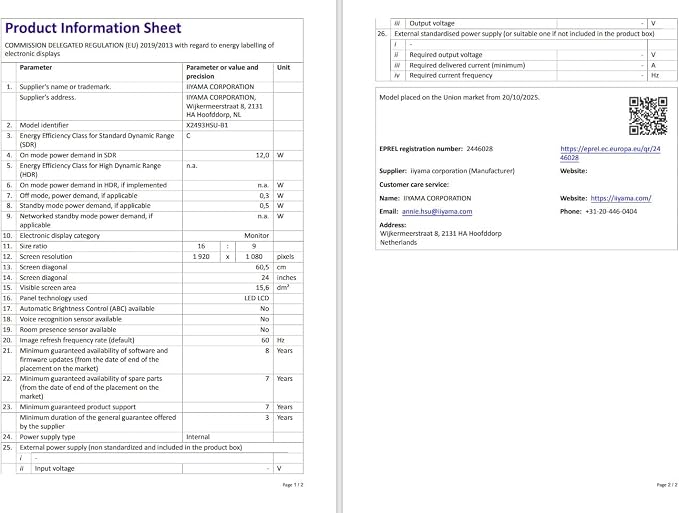The image size is (679, 513).
Task: Click the EPREL QR code image
Action: [x=648, y=116]
